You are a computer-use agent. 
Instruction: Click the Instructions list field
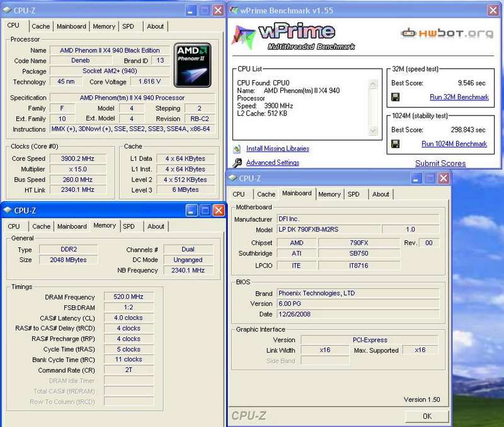point(132,129)
